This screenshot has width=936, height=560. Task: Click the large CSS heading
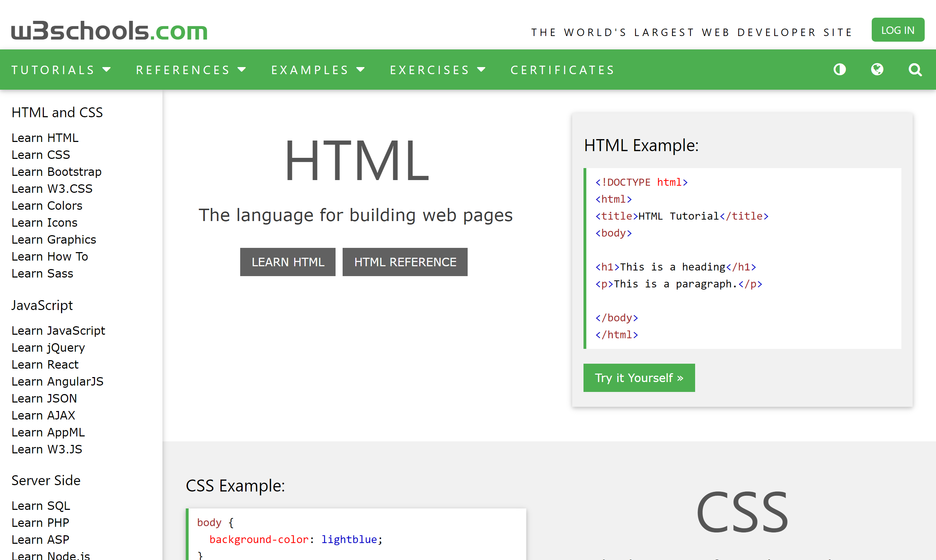pyautogui.click(x=742, y=511)
